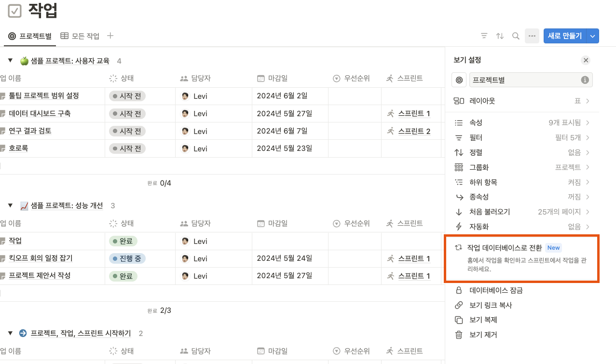Screen dimensions: 616x364
Task: Click the 진행 중 status of 킥오프 회의
Action: [127, 258]
